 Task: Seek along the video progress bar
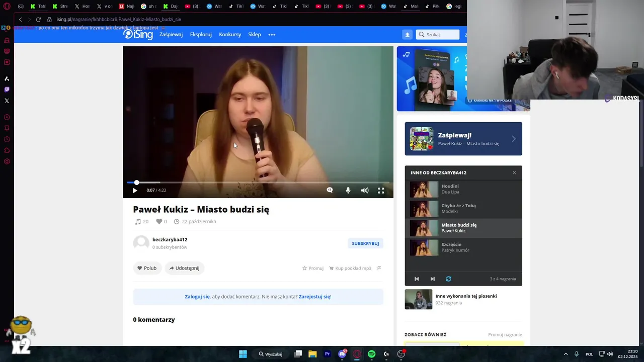258,183
